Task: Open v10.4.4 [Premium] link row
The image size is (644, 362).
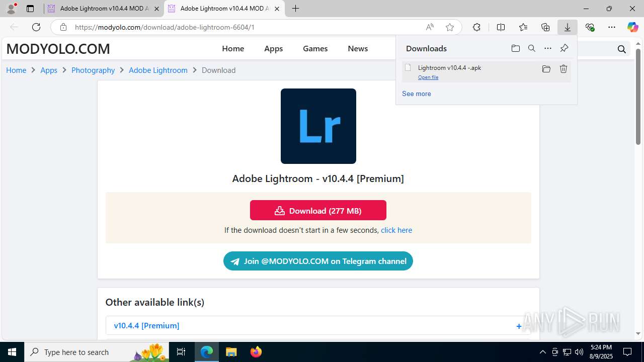Action: [x=318, y=325]
